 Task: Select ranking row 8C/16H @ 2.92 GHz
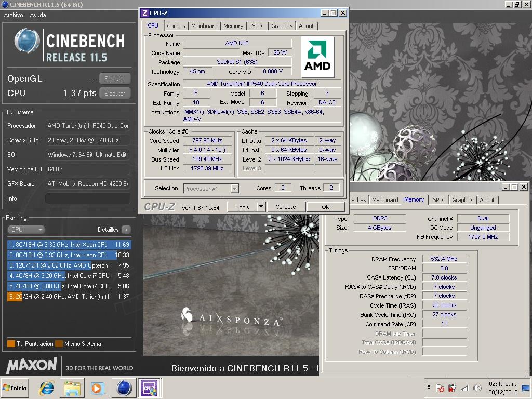[69, 255]
